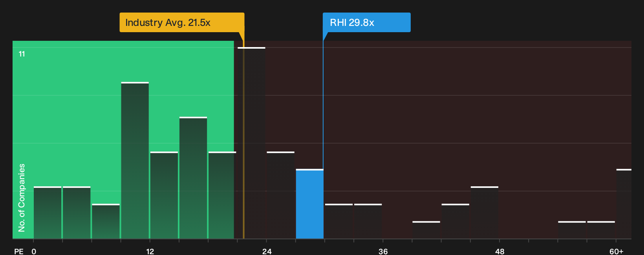Click the PE axis label 36
Screen dimensions: 644x255
pos(383,251)
